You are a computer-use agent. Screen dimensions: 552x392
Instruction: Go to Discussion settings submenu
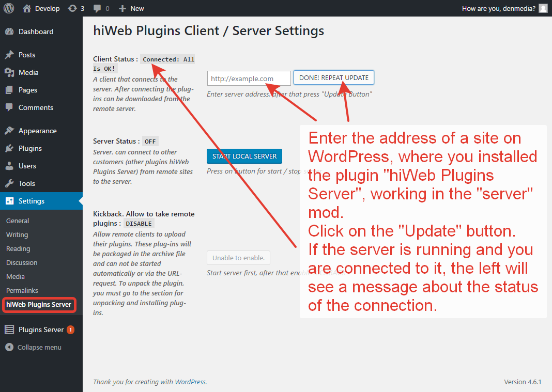22,262
